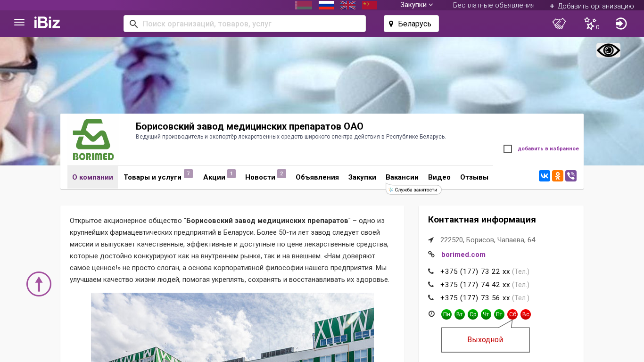The width and height of the screenshot is (644, 362).
Task: Open the 'О компании' tab
Action: click(x=92, y=177)
